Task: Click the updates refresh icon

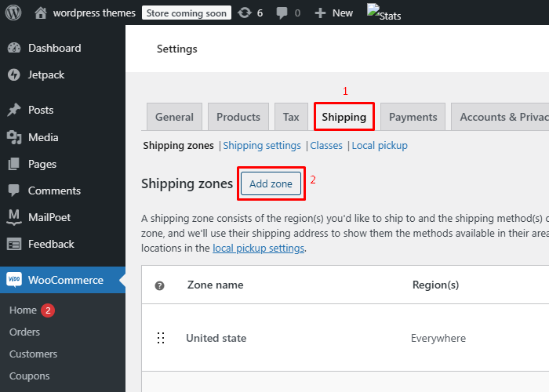Action: pos(245,13)
